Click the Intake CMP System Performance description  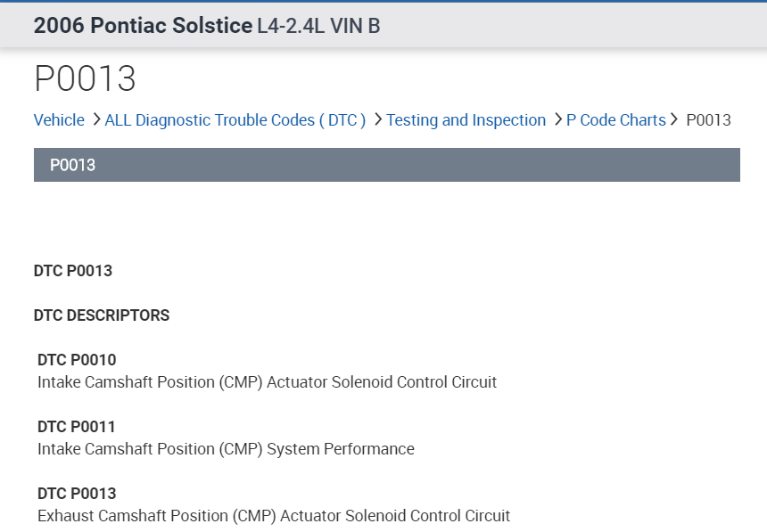click(226, 449)
